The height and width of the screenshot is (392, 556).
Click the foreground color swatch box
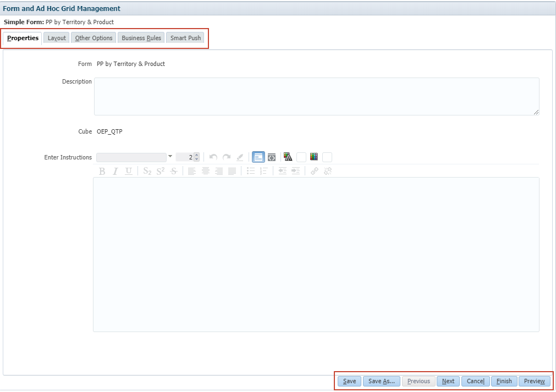pos(301,157)
